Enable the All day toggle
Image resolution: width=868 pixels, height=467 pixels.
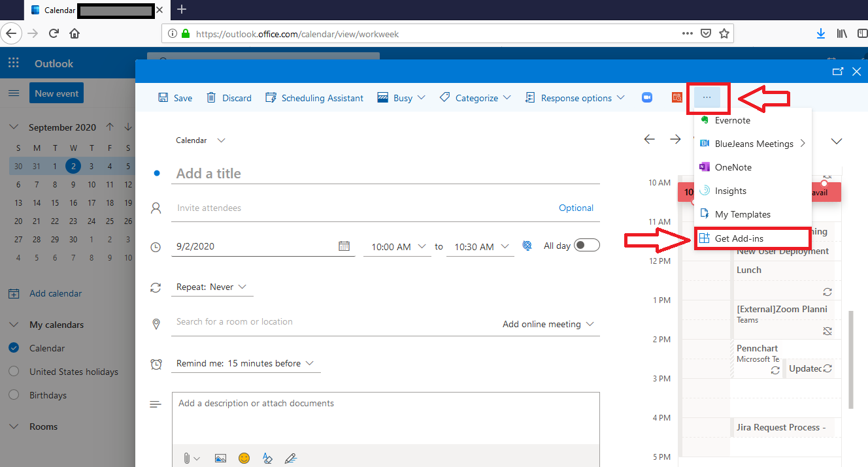(x=586, y=244)
